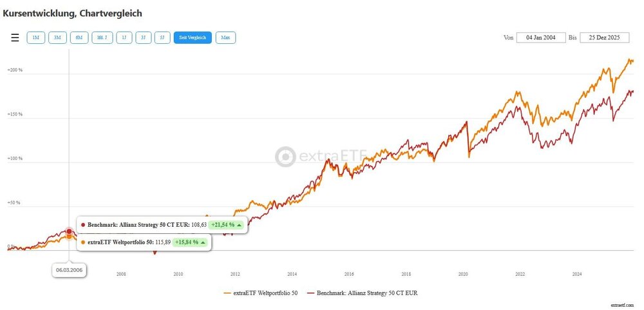Show the current year (lfd. J) range
This screenshot has width=644, height=310.
click(x=102, y=38)
